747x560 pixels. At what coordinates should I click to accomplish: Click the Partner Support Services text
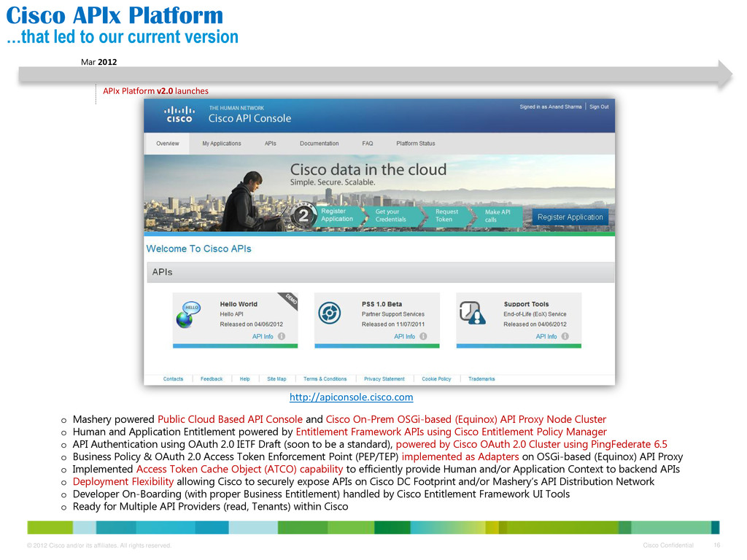(393, 314)
